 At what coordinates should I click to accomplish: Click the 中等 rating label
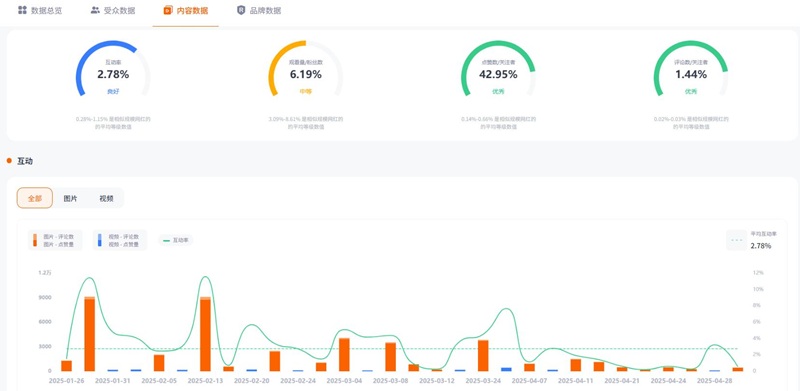point(306,91)
